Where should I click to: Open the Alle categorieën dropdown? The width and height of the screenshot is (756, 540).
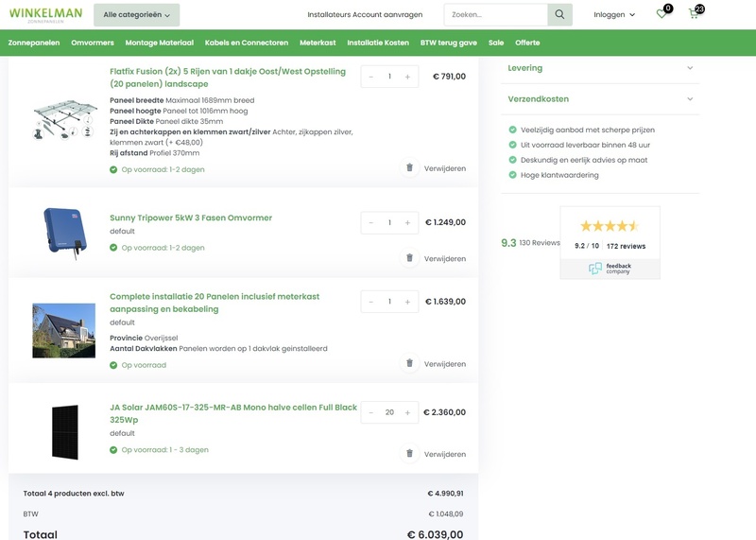[x=136, y=15]
